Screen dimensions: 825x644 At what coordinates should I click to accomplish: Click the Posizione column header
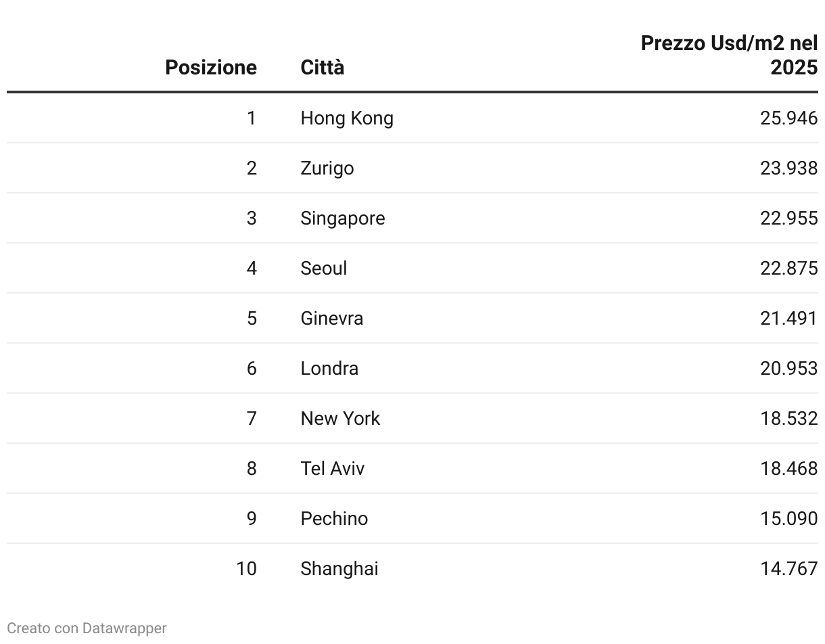pyautogui.click(x=211, y=68)
